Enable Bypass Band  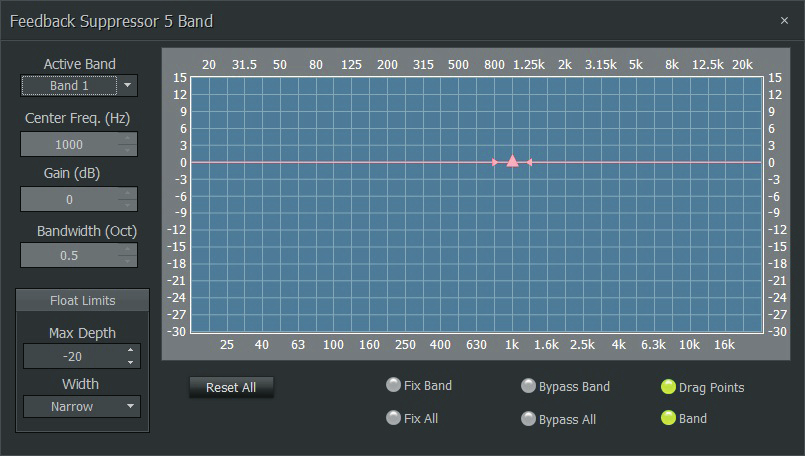(x=528, y=386)
